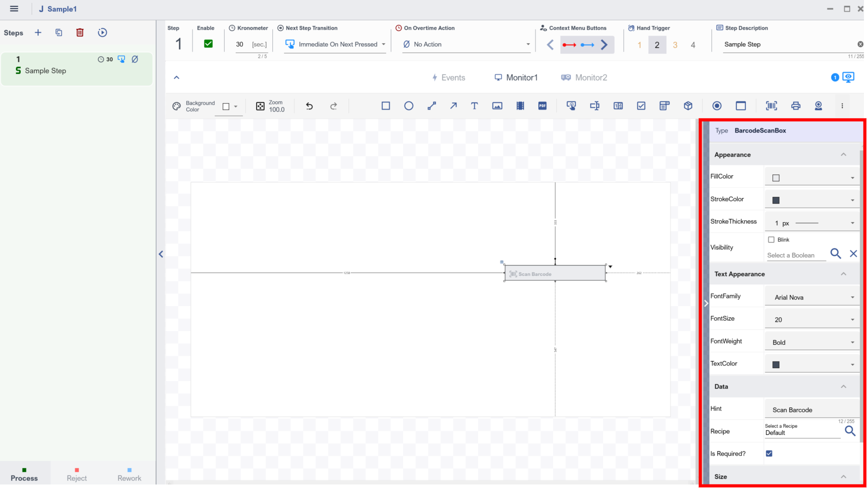This screenshot has width=868, height=489.
Task: Undo the last canvas action
Action: point(309,106)
